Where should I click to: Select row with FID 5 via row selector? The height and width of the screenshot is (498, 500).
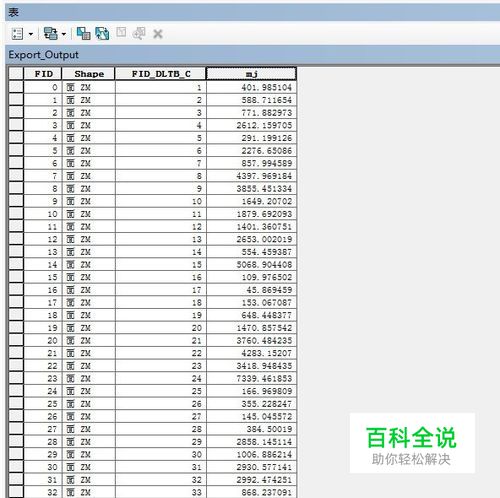(x=16, y=150)
